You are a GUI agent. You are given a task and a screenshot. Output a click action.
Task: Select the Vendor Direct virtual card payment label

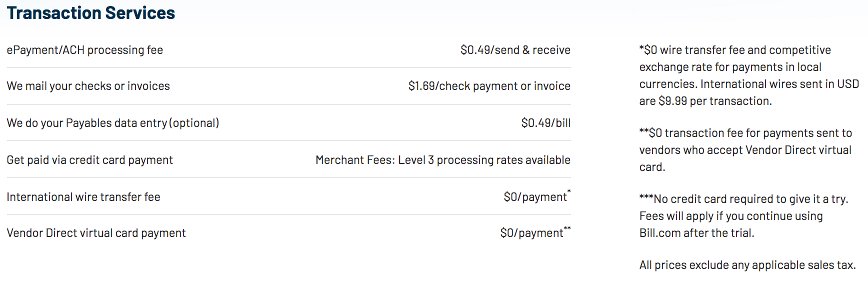(96, 233)
